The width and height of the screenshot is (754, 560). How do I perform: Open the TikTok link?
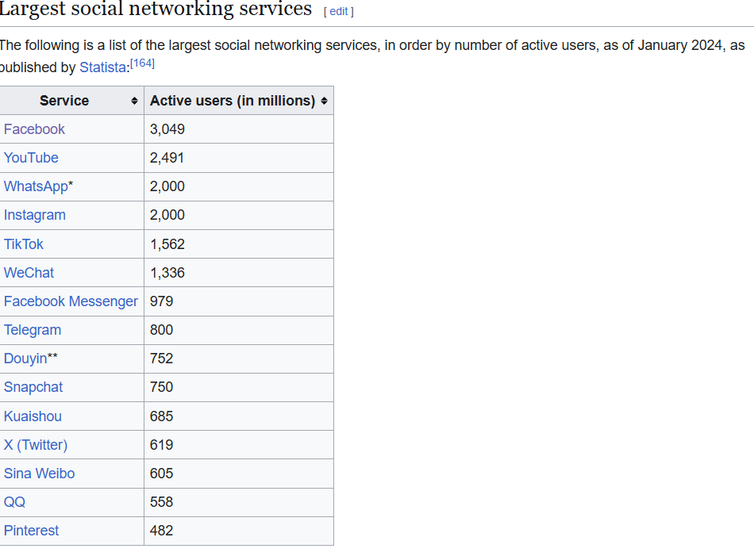(x=24, y=244)
